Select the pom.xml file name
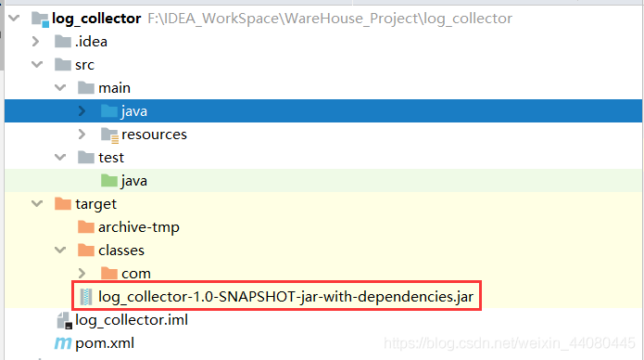This screenshot has width=644, height=360. click(105, 343)
